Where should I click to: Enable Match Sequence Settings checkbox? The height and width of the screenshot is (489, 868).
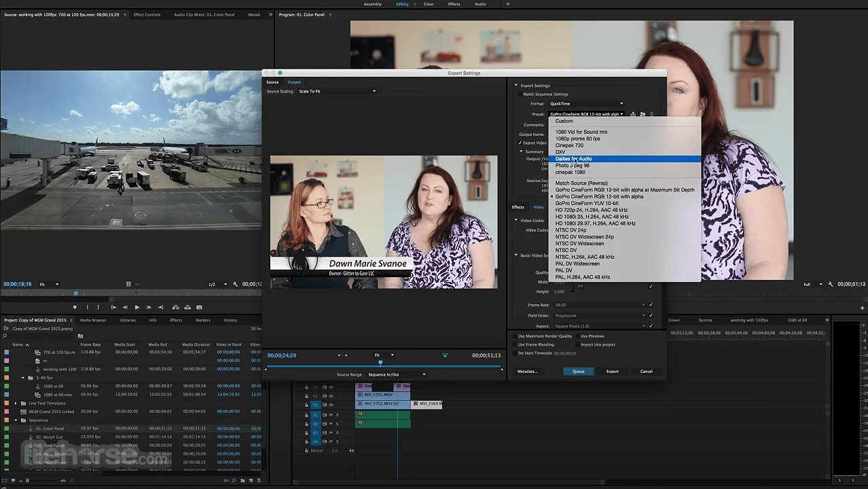click(520, 94)
